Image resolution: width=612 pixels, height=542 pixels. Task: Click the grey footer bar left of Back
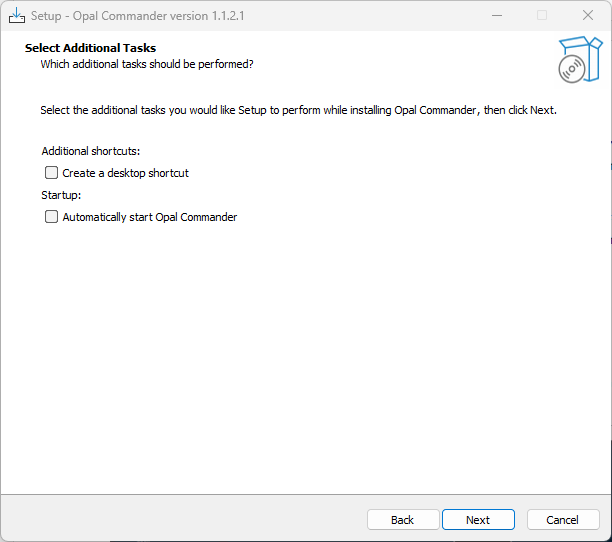(x=183, y=518)
